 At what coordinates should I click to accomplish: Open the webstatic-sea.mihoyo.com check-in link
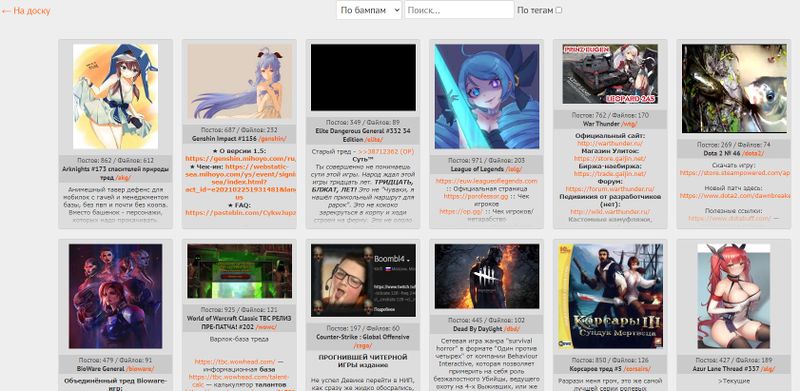click(x=240, y=182)
